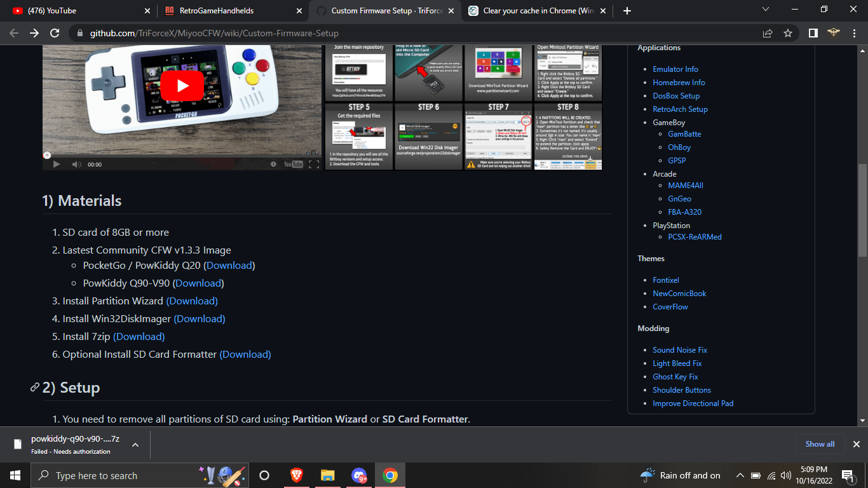
Task: Download PocketGo / PowKiddy Q20 image
Action: click(x=229, y=266)
